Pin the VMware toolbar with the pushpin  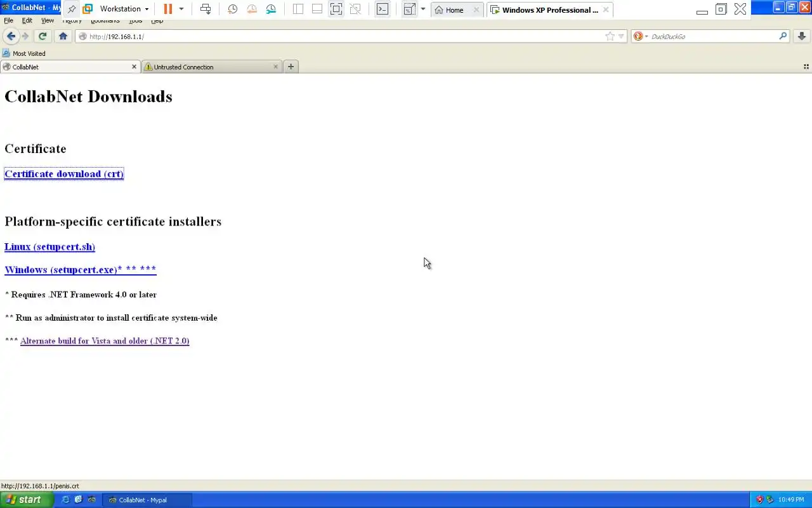tap(72, 10)
